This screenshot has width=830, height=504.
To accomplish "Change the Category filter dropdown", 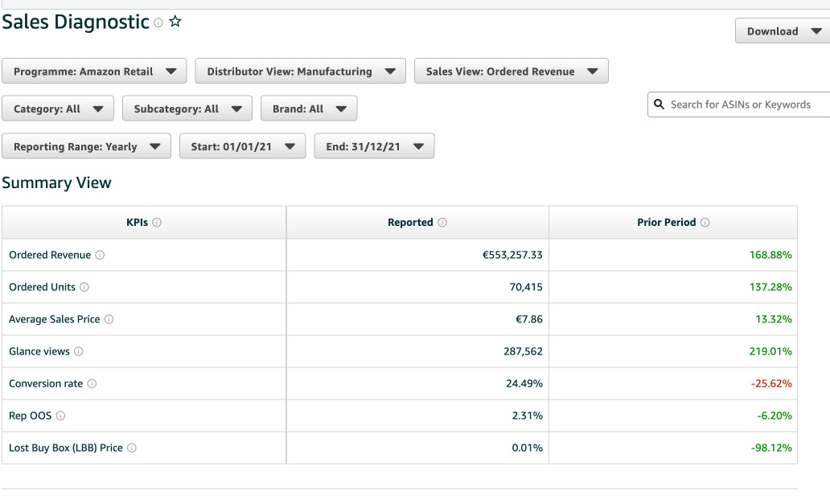I will (x=57, y=108).
